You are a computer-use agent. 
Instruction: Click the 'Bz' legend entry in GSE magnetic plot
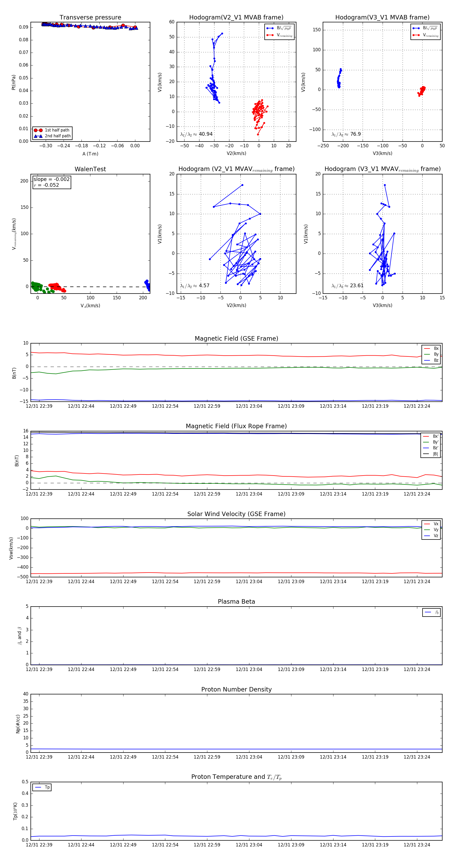coord(431,361)
